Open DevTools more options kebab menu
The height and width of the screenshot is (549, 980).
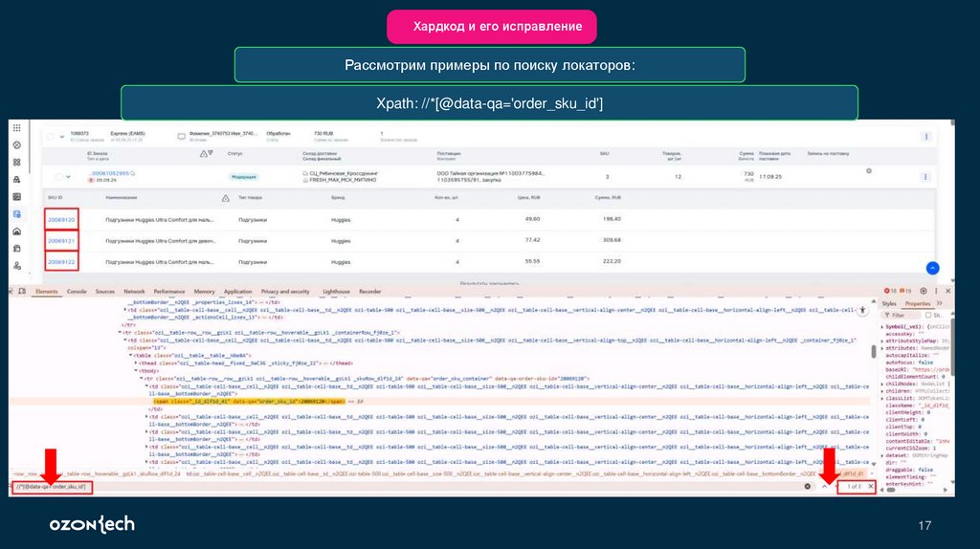936,291
